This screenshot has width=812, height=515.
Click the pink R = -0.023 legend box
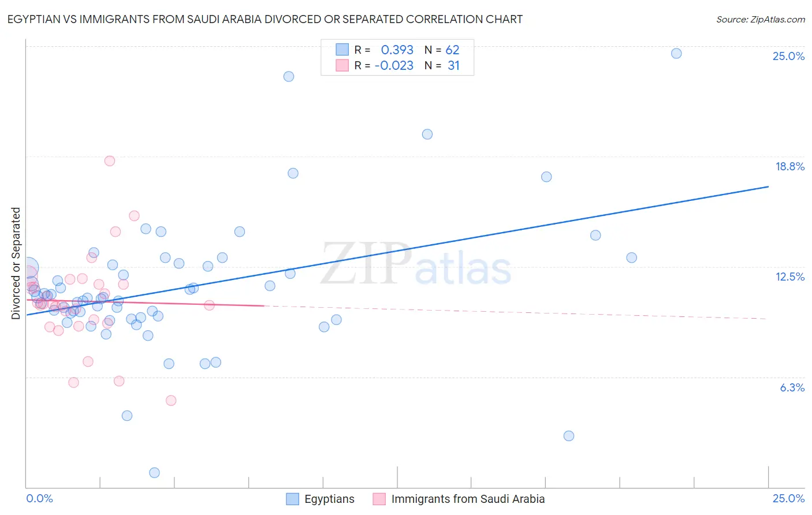[342, 65]
